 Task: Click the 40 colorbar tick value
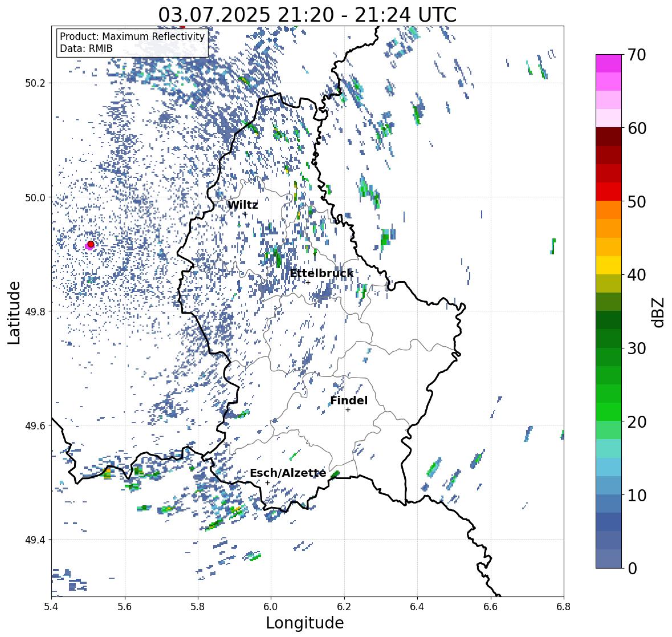coord(636,275)
